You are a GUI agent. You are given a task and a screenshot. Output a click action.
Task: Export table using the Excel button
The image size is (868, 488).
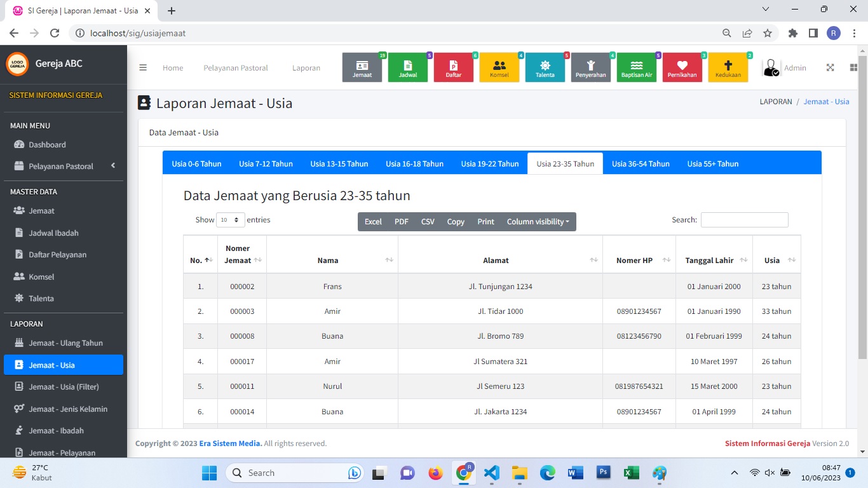pyautogui.click(x=373, y=222)
